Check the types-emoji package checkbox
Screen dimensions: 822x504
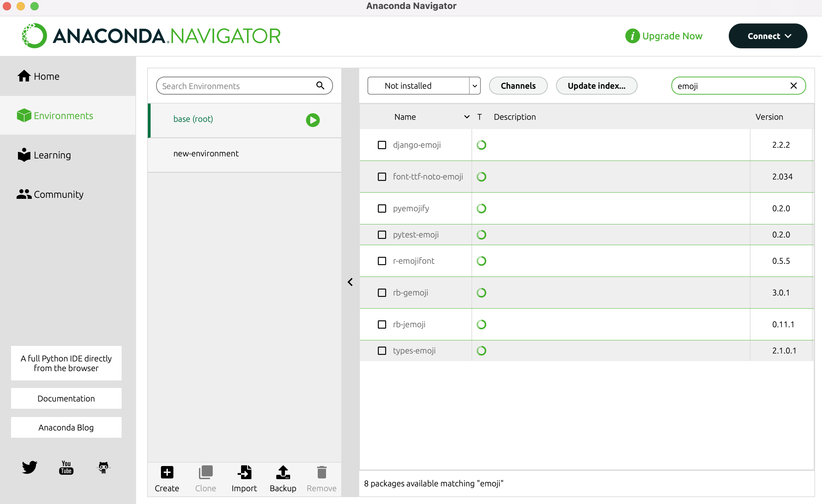pyautogui.click(x=382, y=351)
